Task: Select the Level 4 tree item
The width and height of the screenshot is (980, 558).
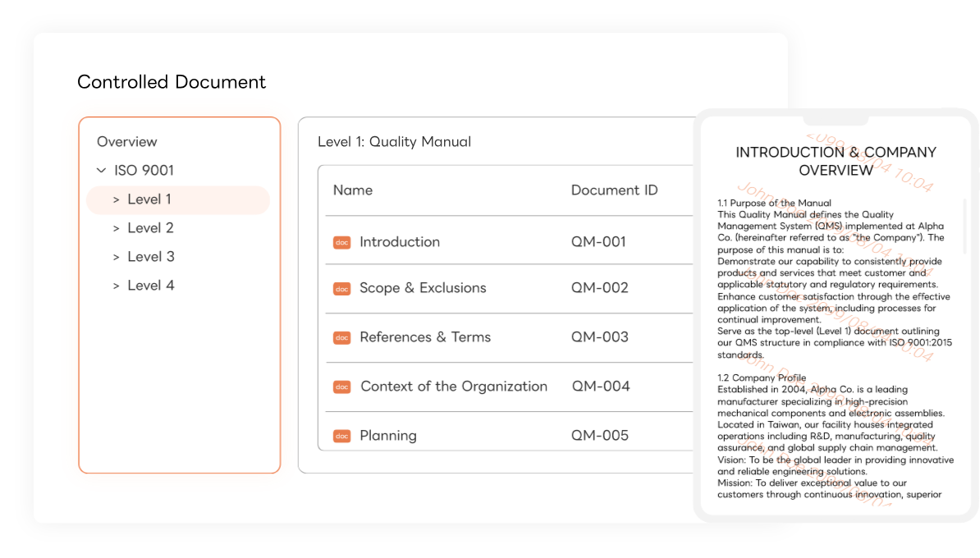Action: tap(151, 286)
